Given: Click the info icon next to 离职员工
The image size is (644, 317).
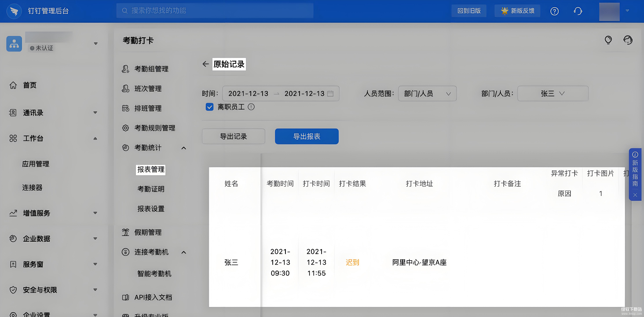Looking at the screenshot, I should (251, 107).
